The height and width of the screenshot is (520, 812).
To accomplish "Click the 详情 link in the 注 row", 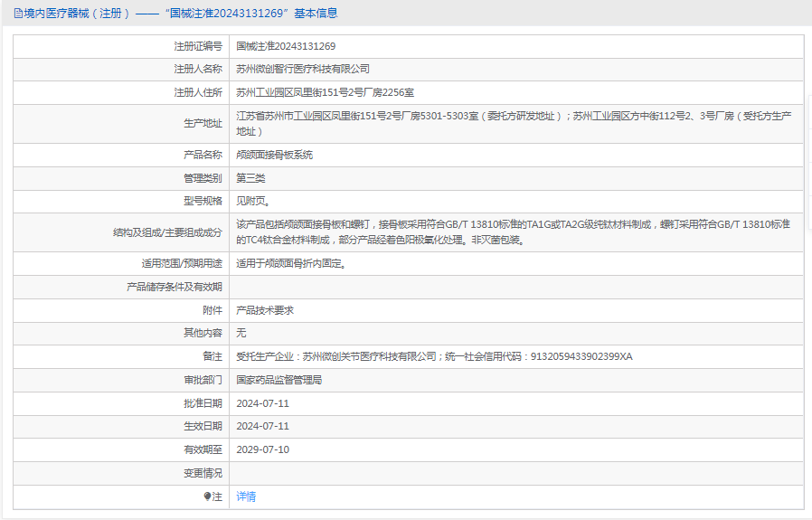I will pos(246,496).
